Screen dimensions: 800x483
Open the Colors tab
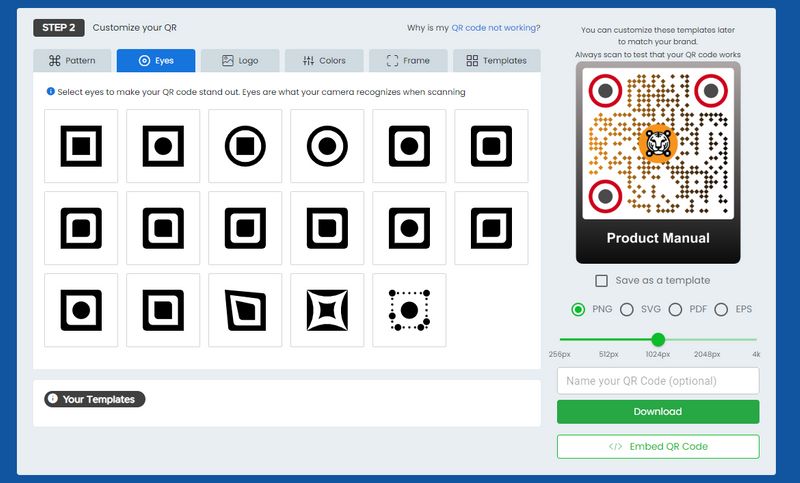pyautogui.click(x=324, y=61)
